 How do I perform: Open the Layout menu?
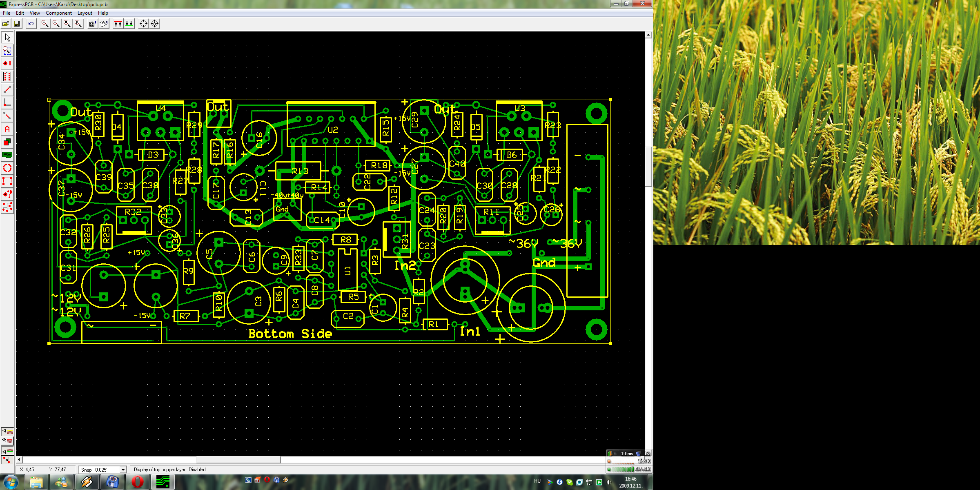coord(85,13)
